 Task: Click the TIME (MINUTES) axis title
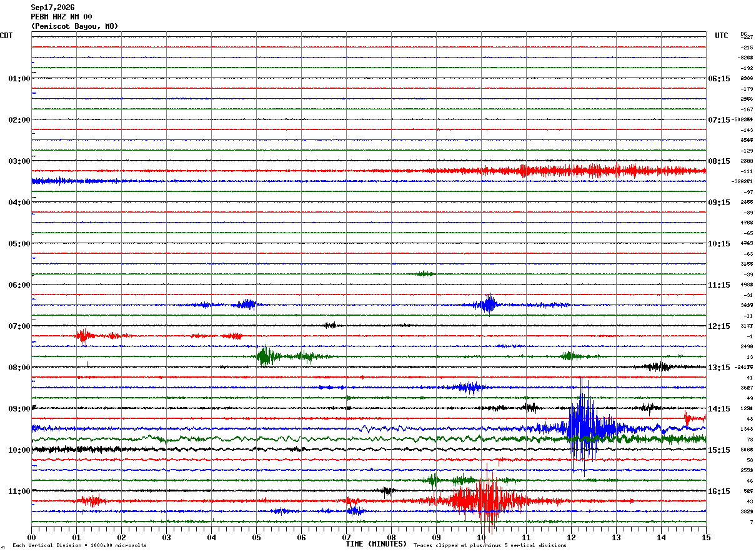(376, 544)
